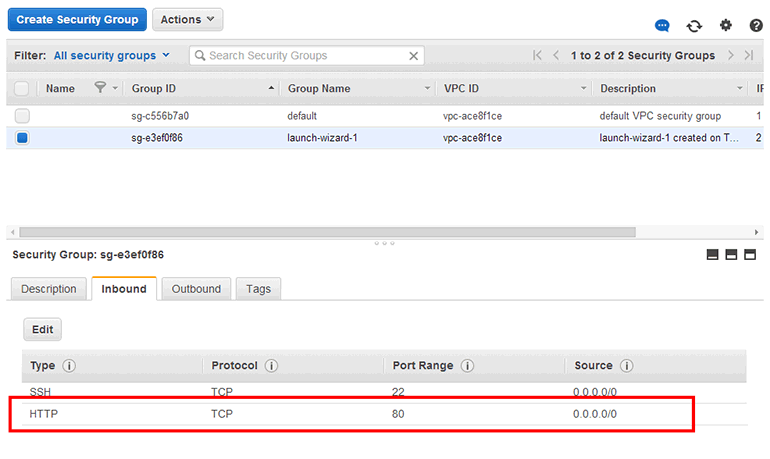Viewport: 770px width, 459px height.
Task: Refresh the security groups list
Action: 694,26
